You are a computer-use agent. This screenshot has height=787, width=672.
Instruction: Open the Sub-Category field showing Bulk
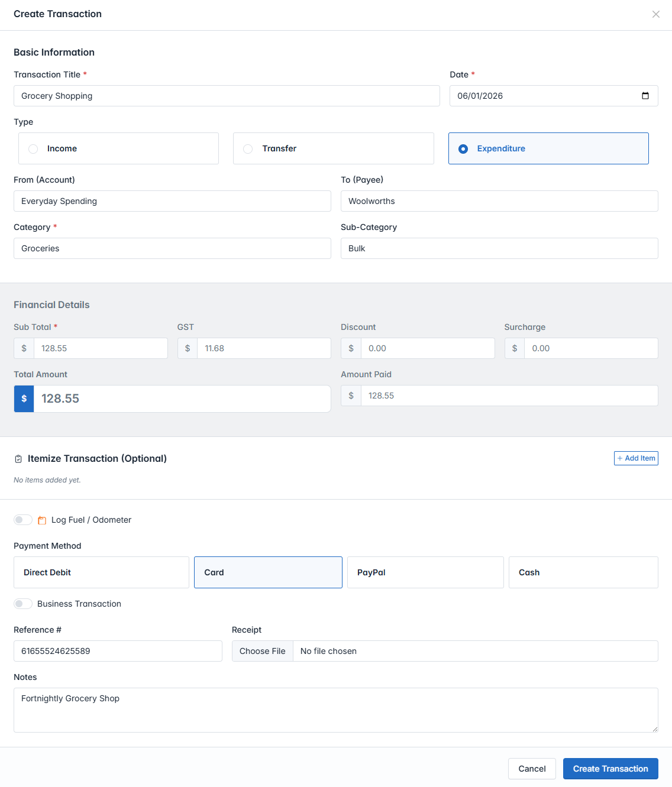[x=499, y=248]
